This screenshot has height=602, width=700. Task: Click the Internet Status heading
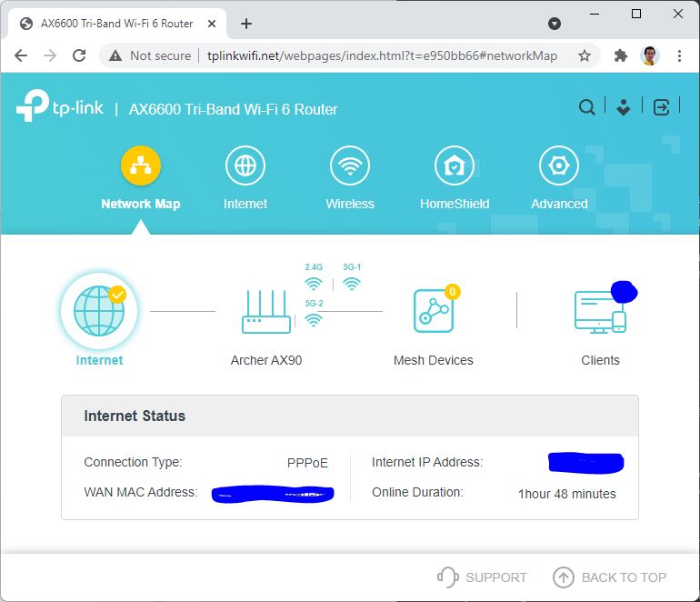pos(135,416)
